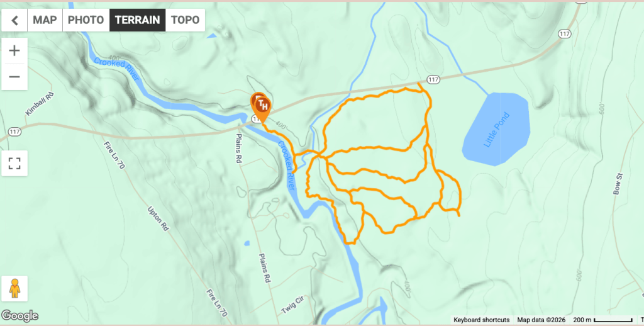Select the TERRAIN view tab
644x326 pixels.
click(x=137, y=20)
